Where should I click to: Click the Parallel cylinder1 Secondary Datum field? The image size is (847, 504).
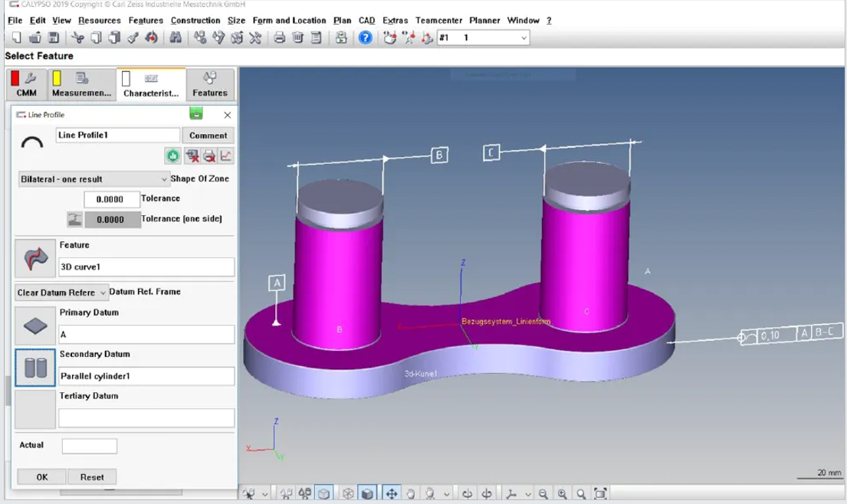pyautogui.click(x=146, y=375)
